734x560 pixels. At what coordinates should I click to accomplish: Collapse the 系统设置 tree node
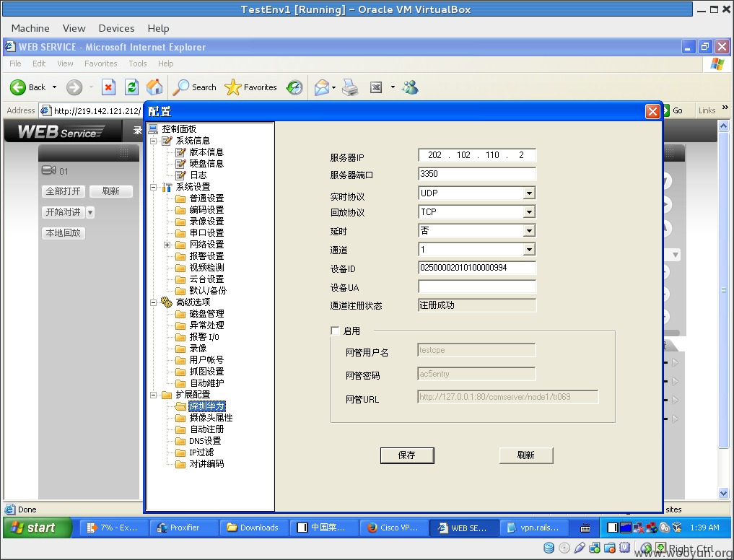pyautogui.click(x=153, y=187)
